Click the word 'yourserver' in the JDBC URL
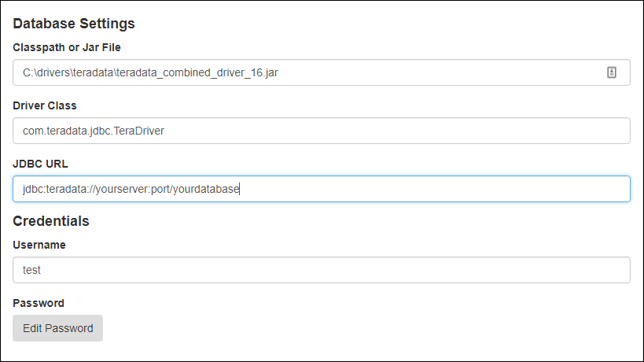 [122, 189]
